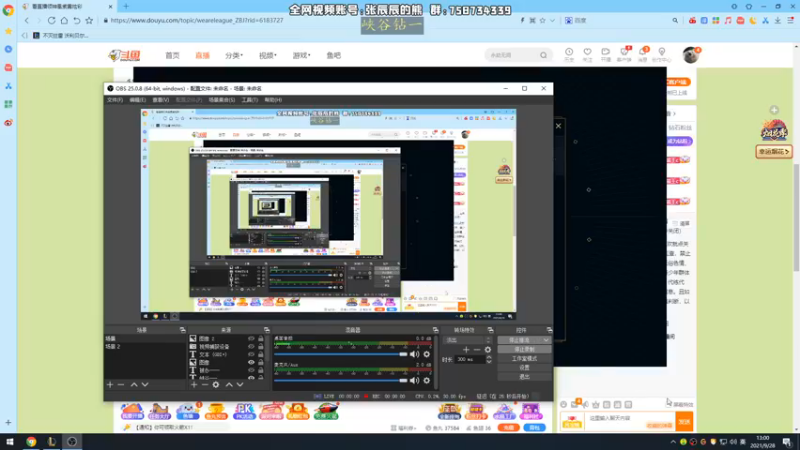Viewport: 800px width, 450px height.
Task: Click the browser reload button
Action: [52, 20]
